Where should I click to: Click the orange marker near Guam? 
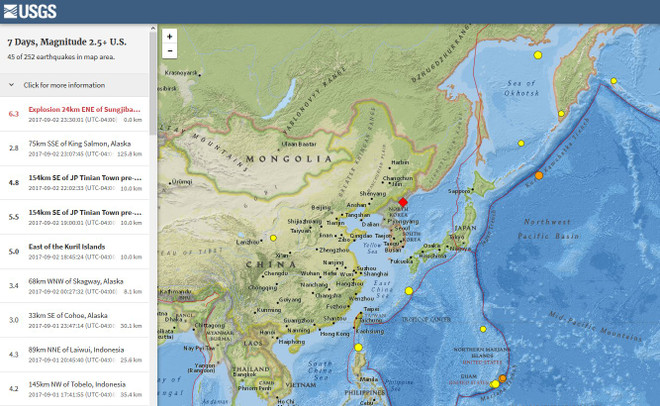pos(502,379)
